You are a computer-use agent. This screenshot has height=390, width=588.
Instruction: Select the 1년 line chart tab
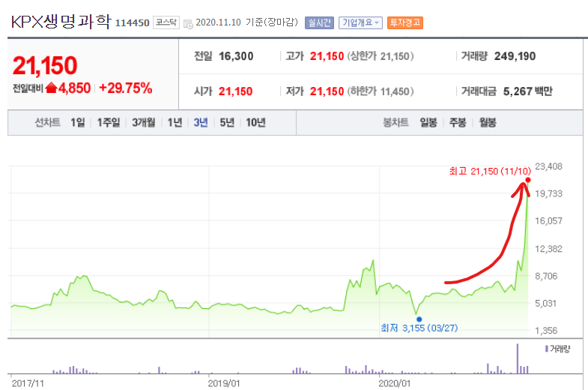(x=175, y=122)
